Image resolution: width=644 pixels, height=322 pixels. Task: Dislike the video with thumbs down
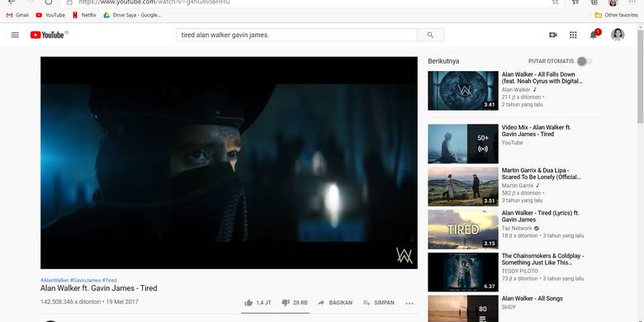(x=286, y=303)
